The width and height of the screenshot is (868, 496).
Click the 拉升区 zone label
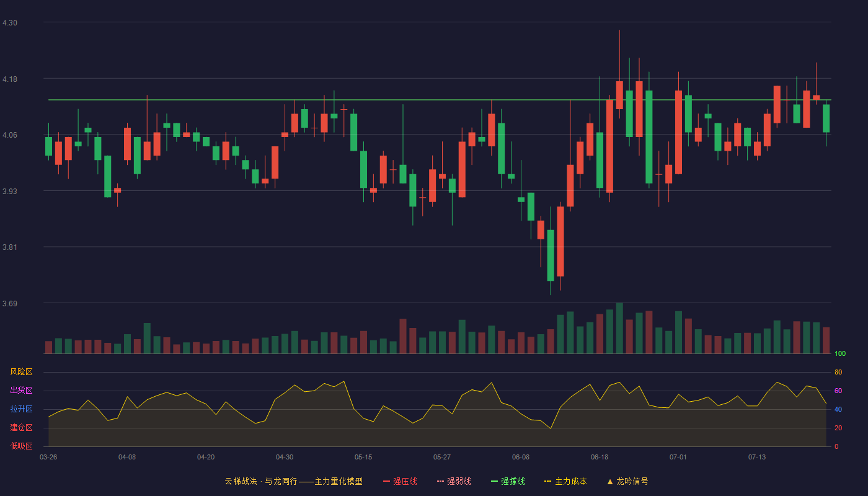click(x=21, y=409)
